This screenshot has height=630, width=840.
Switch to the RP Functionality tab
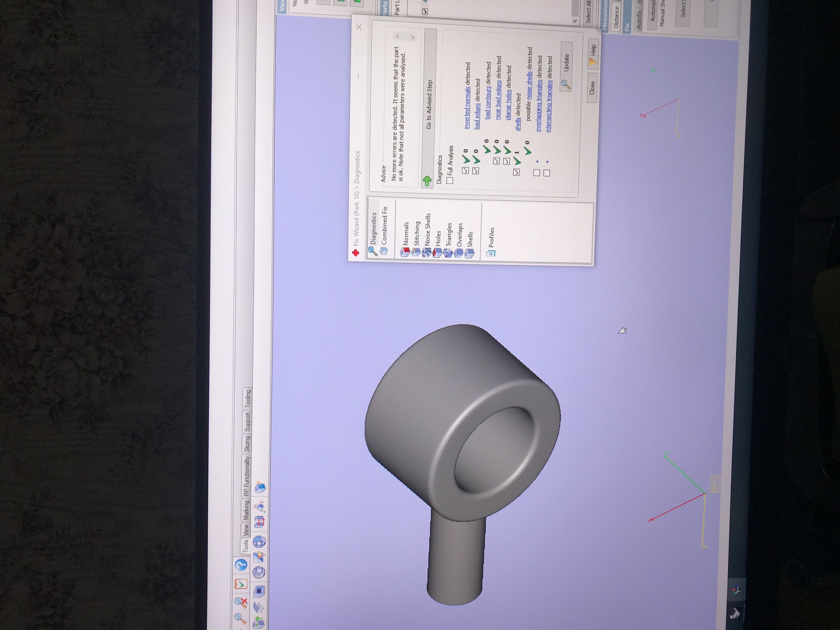pyautogui.click(x=246, y=476)
